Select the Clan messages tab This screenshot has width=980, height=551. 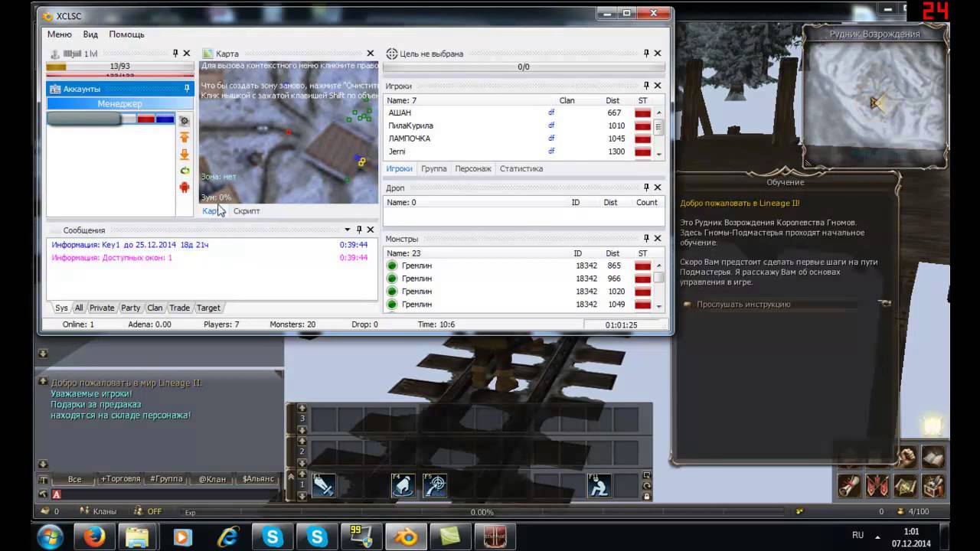(x=155, y=308)
